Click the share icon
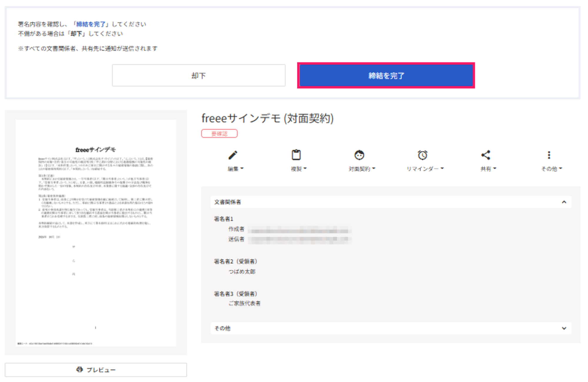This screenshot has height=382, width=588. (x=486, y=155)
